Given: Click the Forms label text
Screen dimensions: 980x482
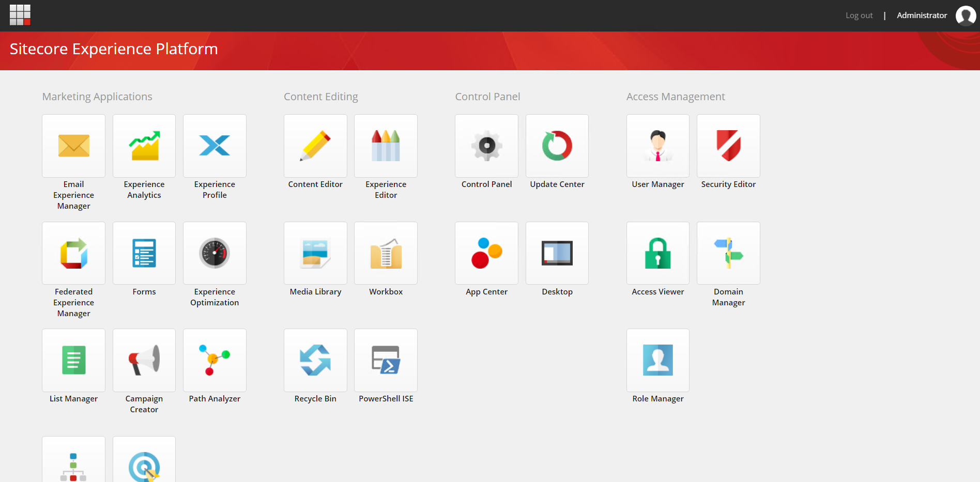Looking at the screenshot, I should click(144, 292).
